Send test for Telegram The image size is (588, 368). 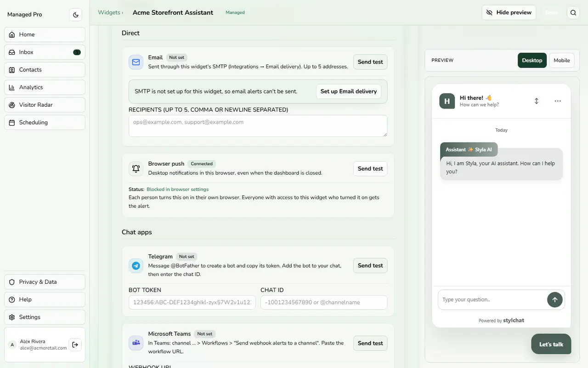(x=370, y=265)
